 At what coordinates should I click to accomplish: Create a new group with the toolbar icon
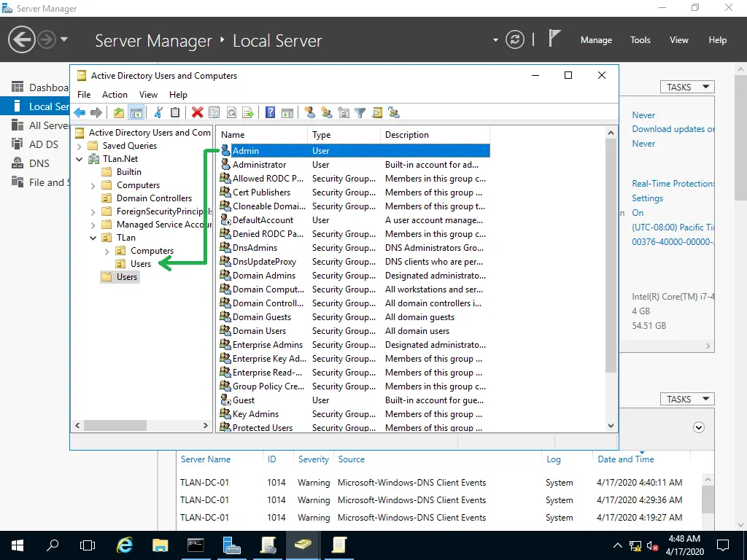point(327,113)
